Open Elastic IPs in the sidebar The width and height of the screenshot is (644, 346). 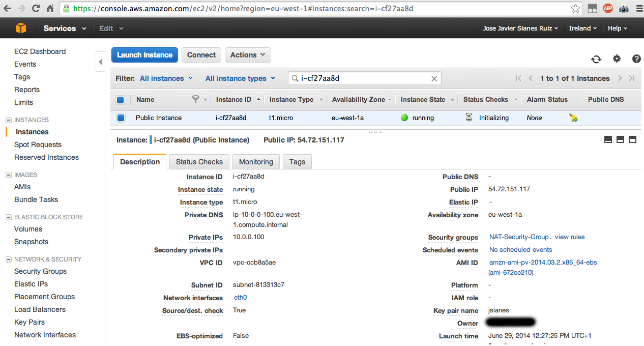[x=31, y=284]
